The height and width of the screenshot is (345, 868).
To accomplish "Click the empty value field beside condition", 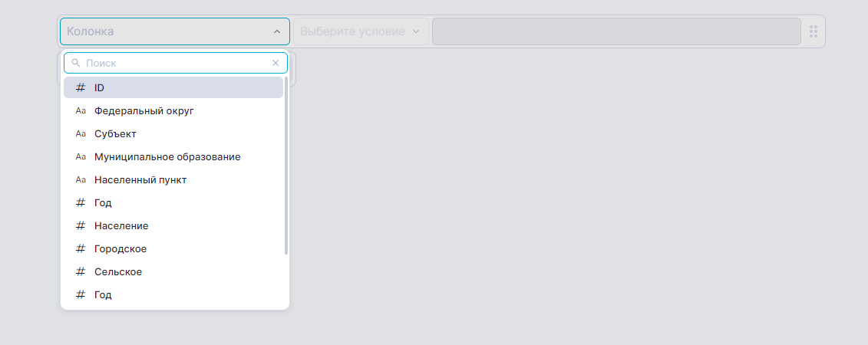I will (x=616, y=31).
